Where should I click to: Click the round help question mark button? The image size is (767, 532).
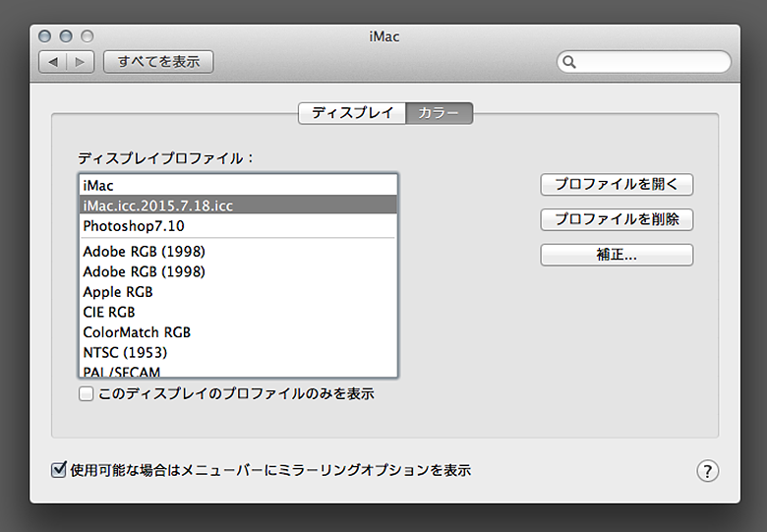(x=708, y=471)
